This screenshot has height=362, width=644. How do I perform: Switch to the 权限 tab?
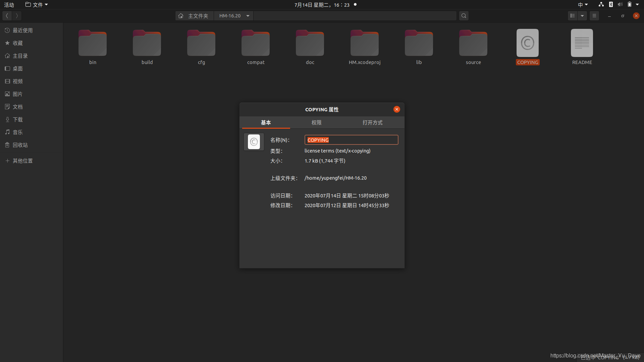316,122
